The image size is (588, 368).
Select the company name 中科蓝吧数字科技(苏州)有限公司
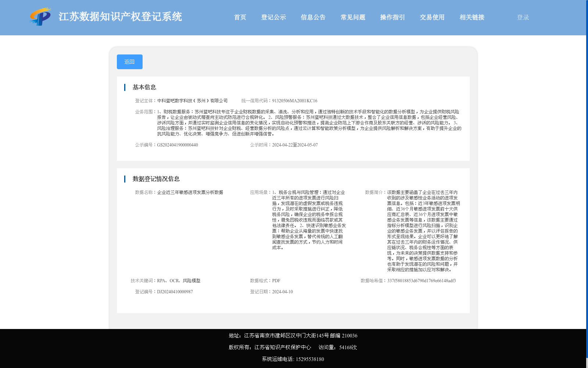pos(193,101)
